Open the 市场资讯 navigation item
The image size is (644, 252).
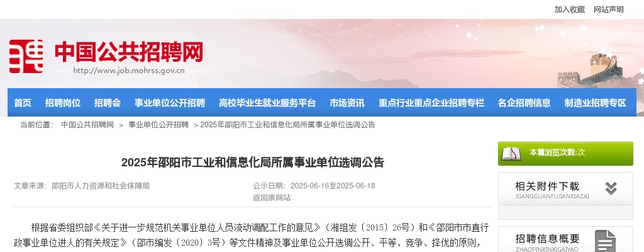[x=347, y=103]
